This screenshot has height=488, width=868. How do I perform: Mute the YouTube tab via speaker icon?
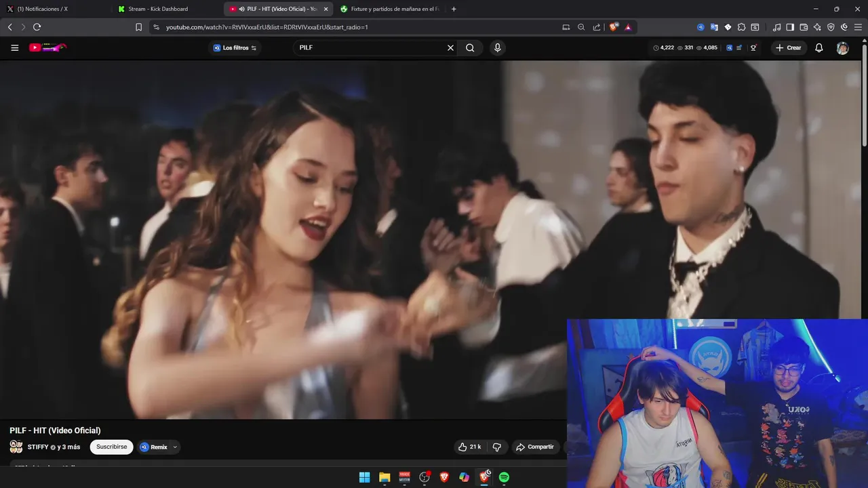[241, 9]
